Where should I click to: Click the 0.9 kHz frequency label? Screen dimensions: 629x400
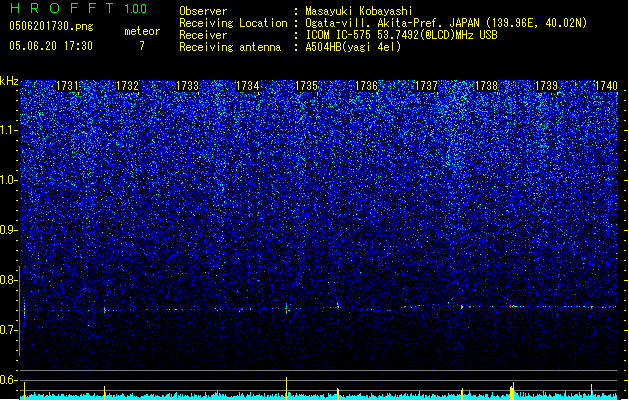coord(8,230)
